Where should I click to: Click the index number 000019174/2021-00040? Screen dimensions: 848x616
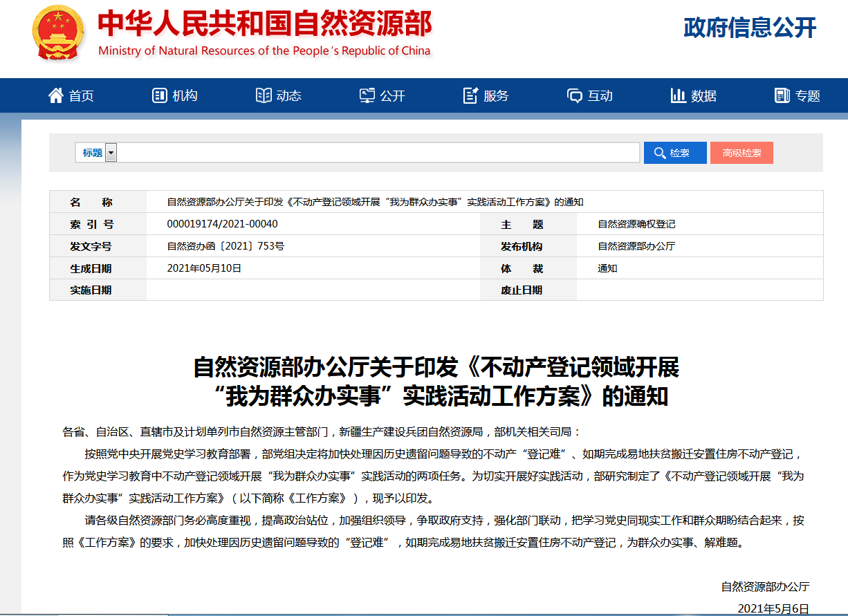pos(223,224)
